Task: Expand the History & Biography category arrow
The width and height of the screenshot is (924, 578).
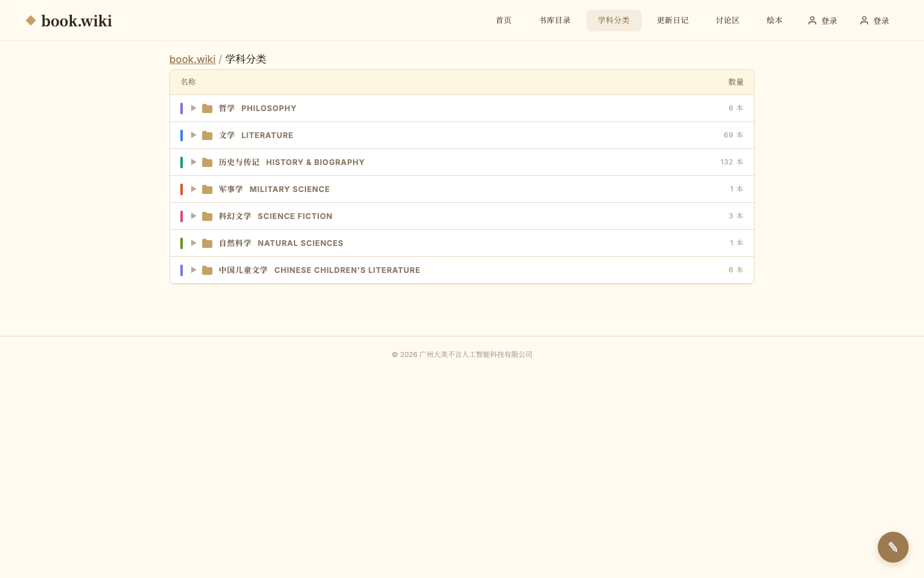Action: [193, 162]
